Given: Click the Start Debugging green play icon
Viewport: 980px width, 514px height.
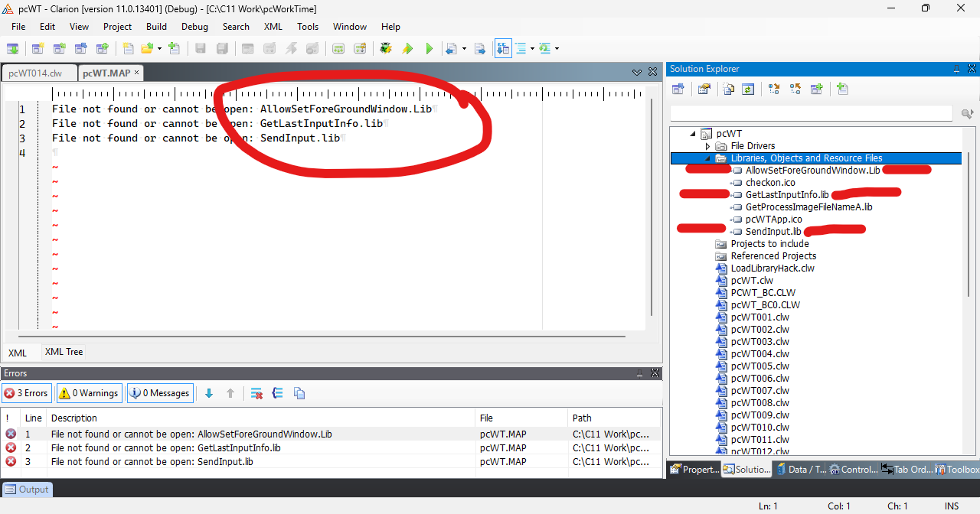Looking at the screenshot, I should pyautogui.click(x=429, y=48).
